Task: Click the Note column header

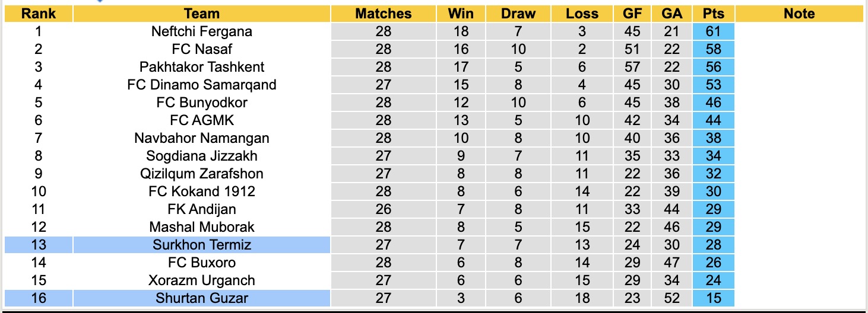Action: point(799,14)
